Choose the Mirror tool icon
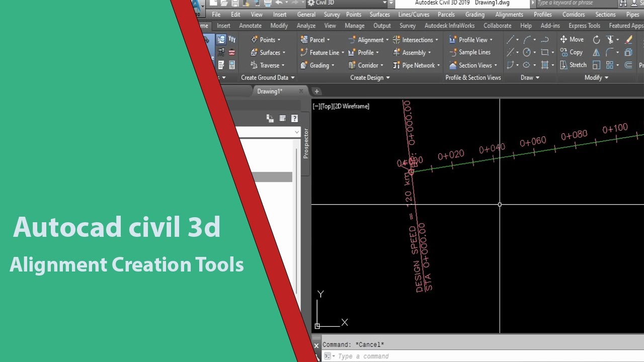Image resolution: width=644 pixels, height=362 pixels. (x=596, y=52)
